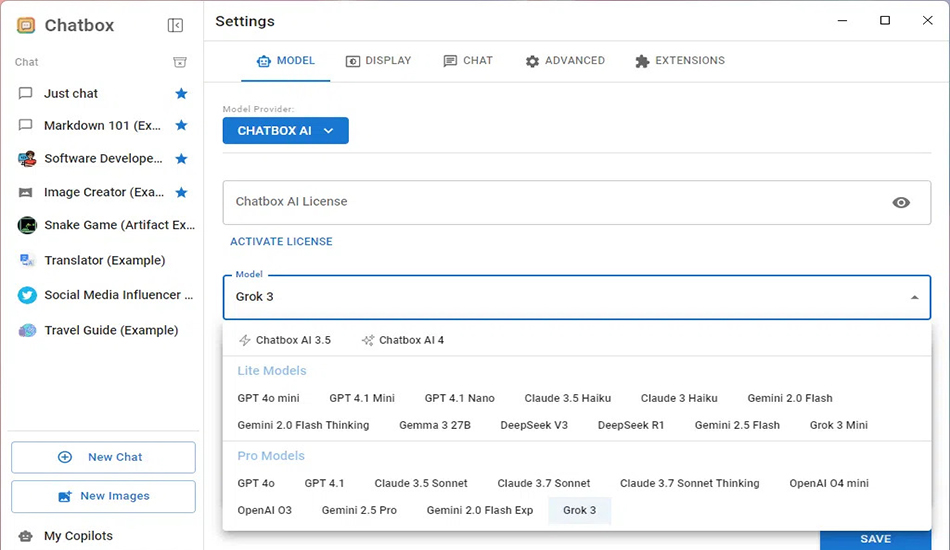Select Gemini 2.5 Pro
Viewport: 950px width, 550px height.
click(x=359, y=510)
